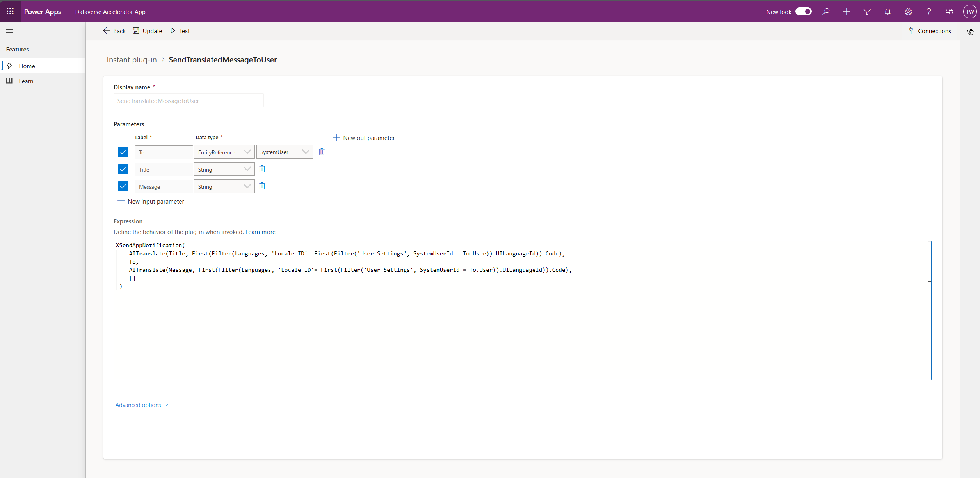This screenshot has height=478, width=980.
Task: Delete the To parameter row
Action: (322, 152)
